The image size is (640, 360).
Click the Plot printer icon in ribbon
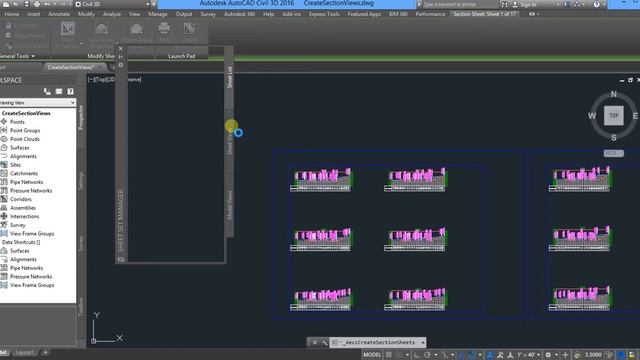(x=164, y=29)
